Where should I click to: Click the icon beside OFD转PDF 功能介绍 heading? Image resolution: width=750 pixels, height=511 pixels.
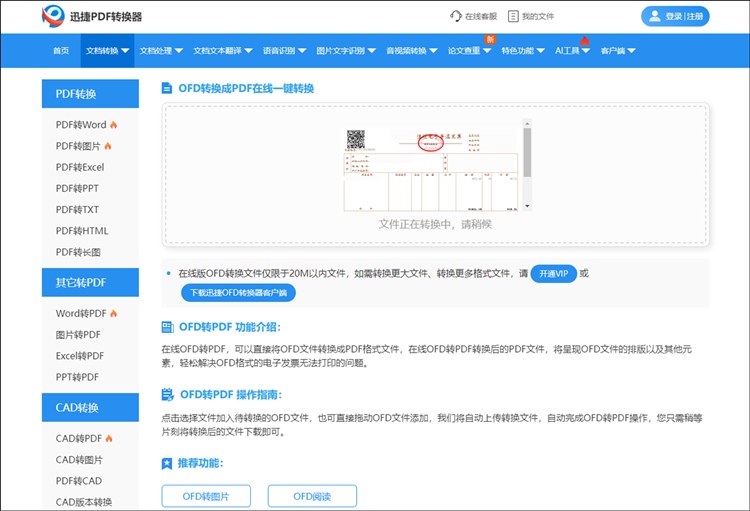click(x=167, y=327)
